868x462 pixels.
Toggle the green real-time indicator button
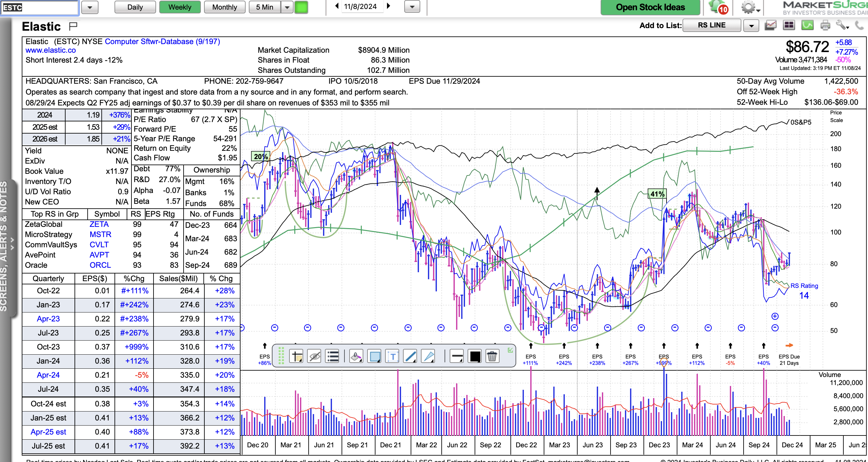click(x=301, y=7)
